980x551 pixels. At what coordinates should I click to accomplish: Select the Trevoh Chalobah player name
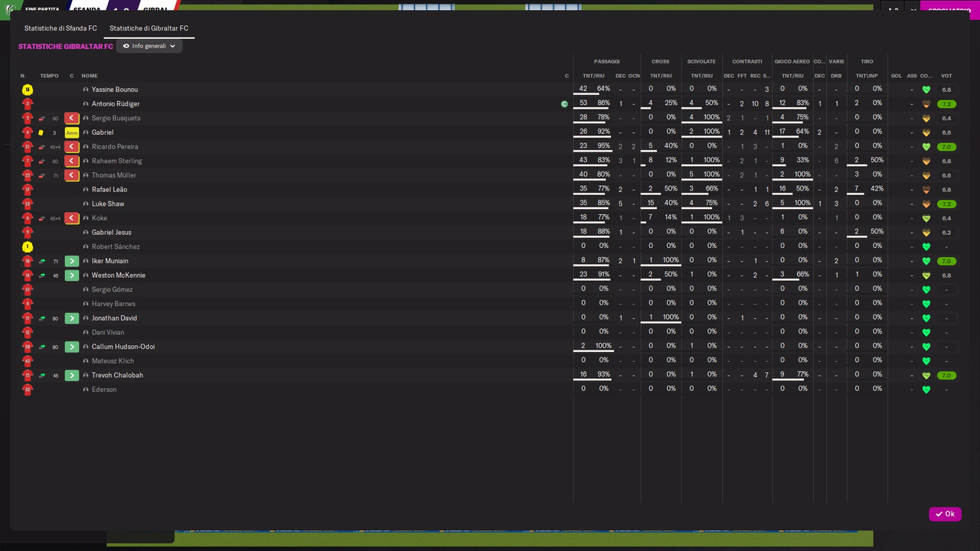click(x=117, y=375)
